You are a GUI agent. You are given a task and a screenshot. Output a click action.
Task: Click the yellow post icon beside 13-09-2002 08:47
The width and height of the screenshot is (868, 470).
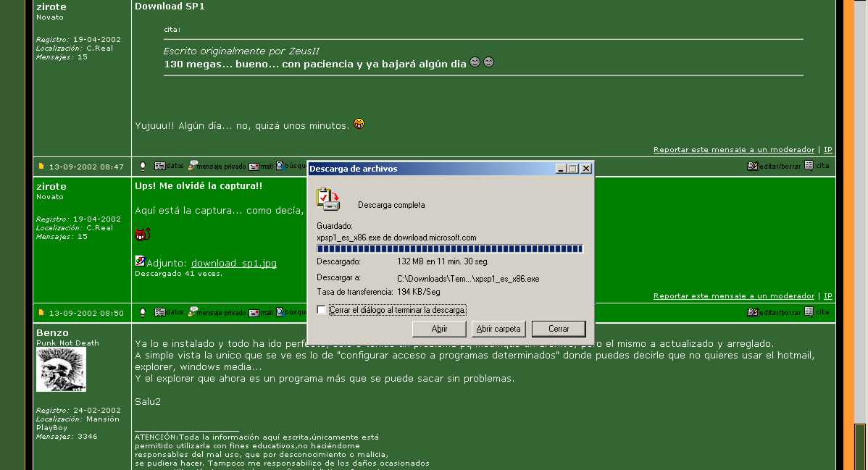click(41, 166)
